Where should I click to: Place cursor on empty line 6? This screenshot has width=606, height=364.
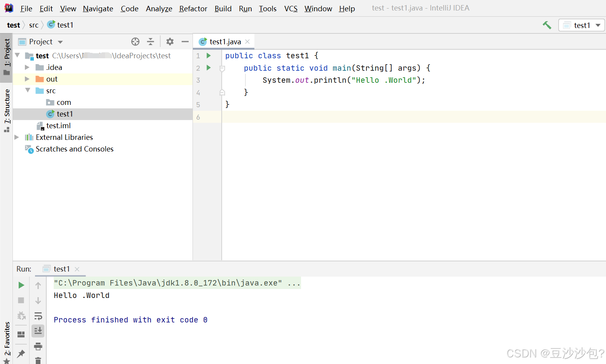(413, 117)
